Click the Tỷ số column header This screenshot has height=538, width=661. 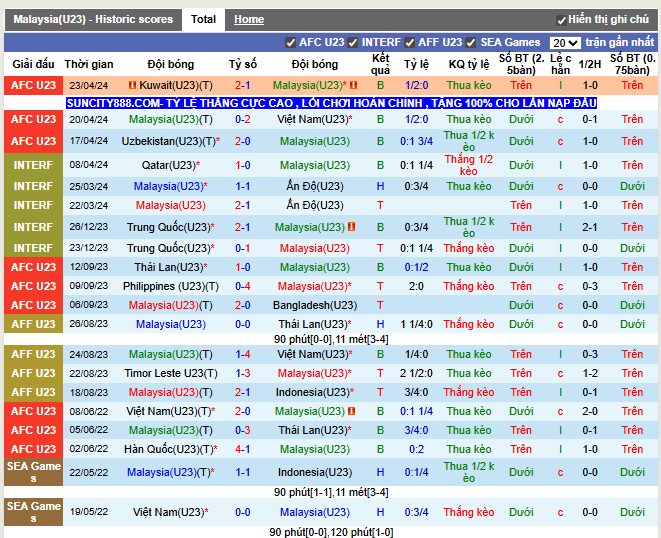click(x=242, y=65)
